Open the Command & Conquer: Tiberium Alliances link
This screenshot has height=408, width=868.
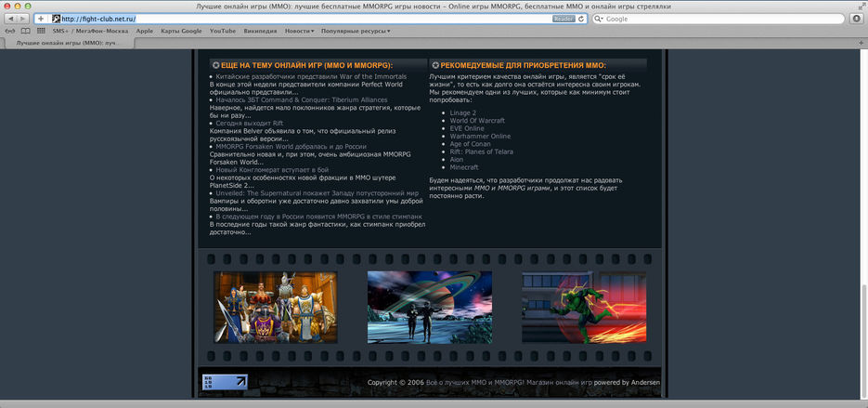[x=302, y=99]
